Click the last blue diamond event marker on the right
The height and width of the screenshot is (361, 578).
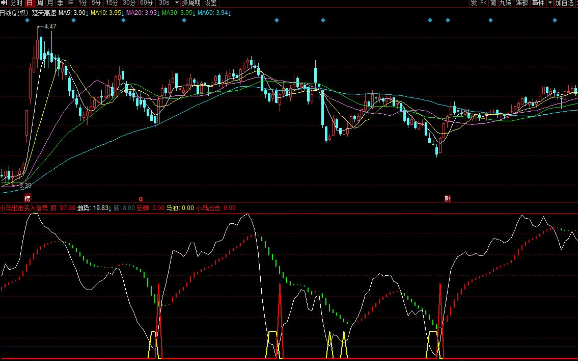click(555, 20)
